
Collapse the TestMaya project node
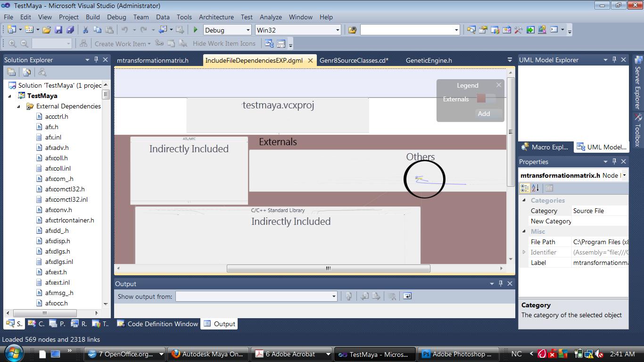click(x=9, y=96)
